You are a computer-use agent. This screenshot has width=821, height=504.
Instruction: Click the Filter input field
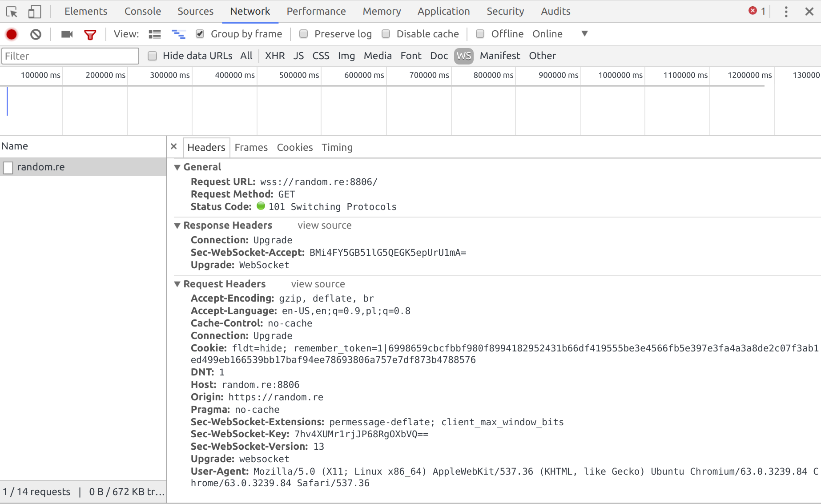[x=70, y=56]
